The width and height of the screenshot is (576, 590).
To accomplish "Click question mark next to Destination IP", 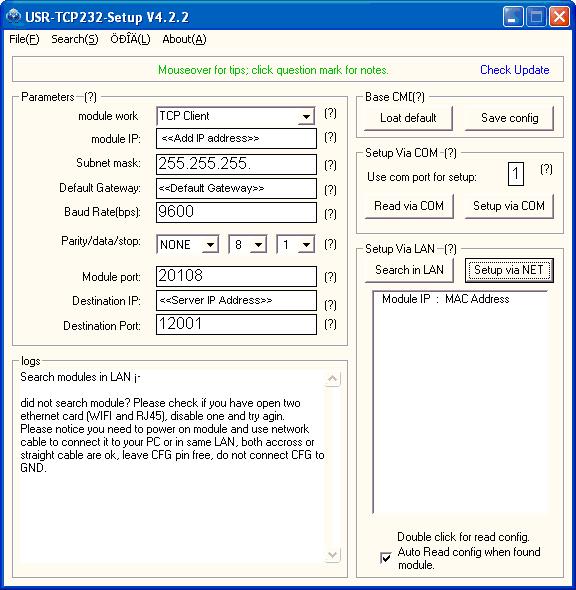I will point(330,305).
